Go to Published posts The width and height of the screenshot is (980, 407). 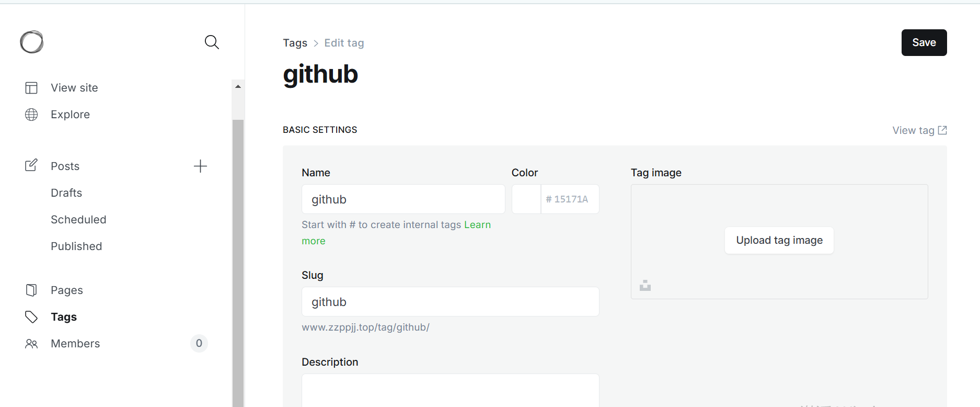[x=76, y=246]
